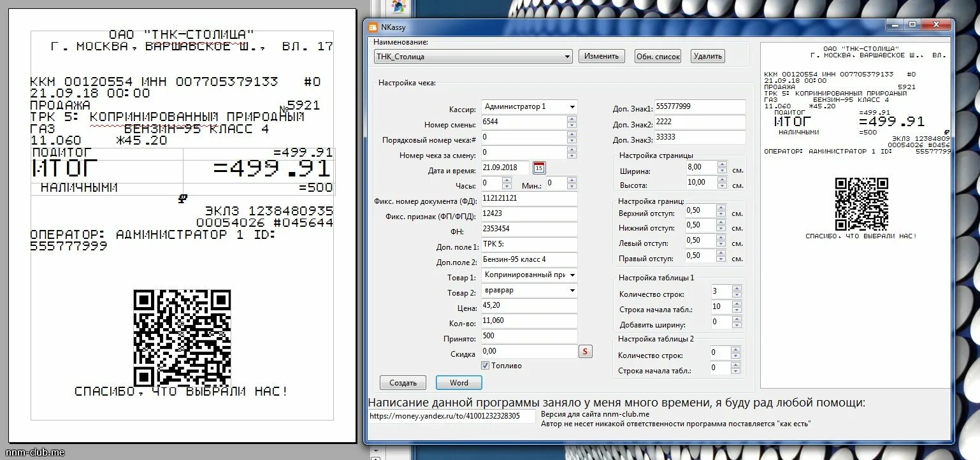Click the Цена field 45,20
This screenshot has width=980, height=460.
click(529, 306)
